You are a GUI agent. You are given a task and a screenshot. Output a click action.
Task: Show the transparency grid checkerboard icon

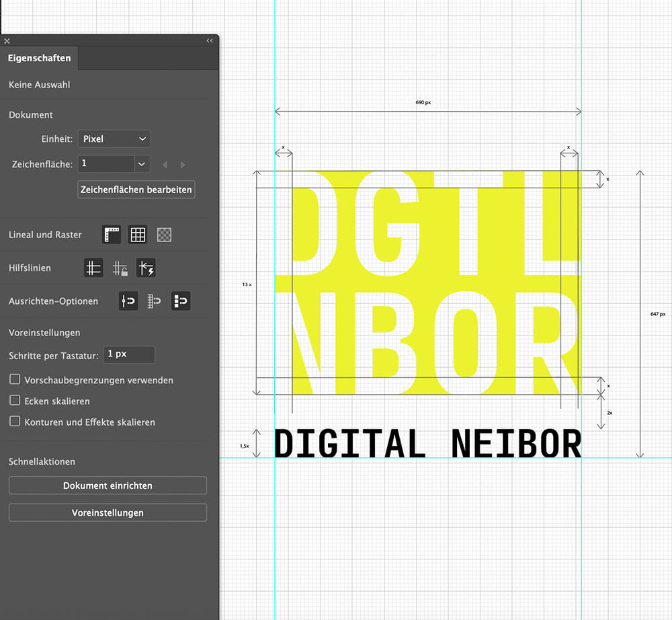(164, 235)
